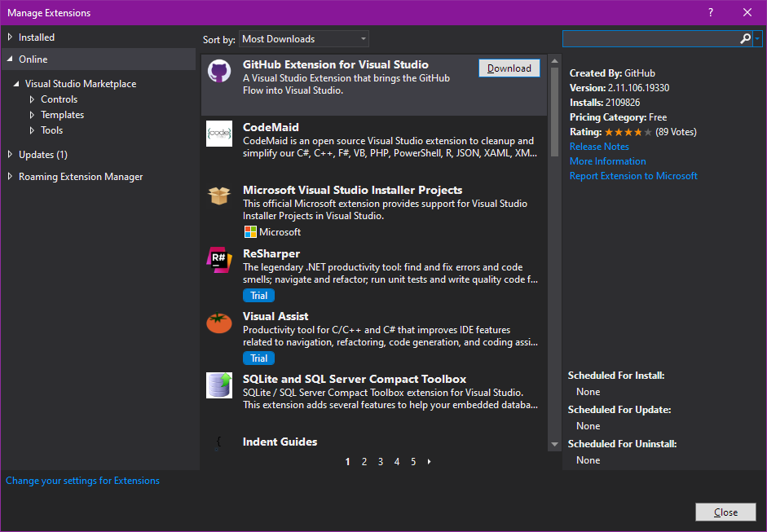Click the Trial badge under ReSharper
Image resolution: width=767 pixels, height=532 pixels.
pos(258,296)
